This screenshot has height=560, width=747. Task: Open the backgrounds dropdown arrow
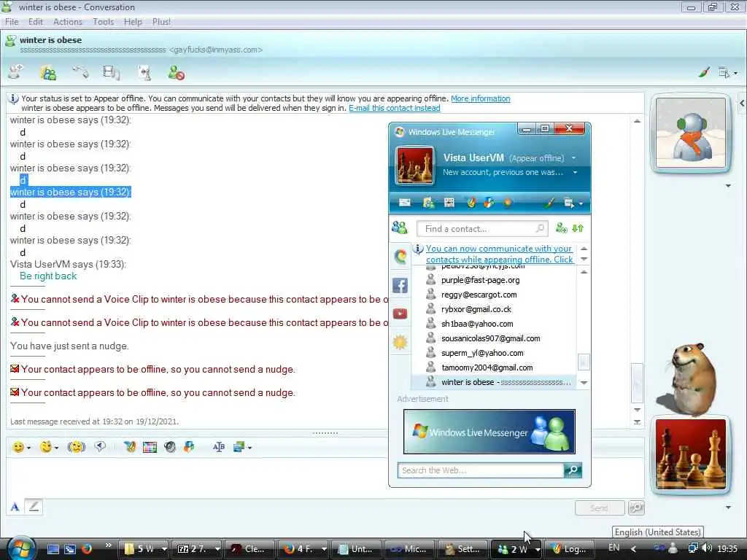(x=249, y=448)
